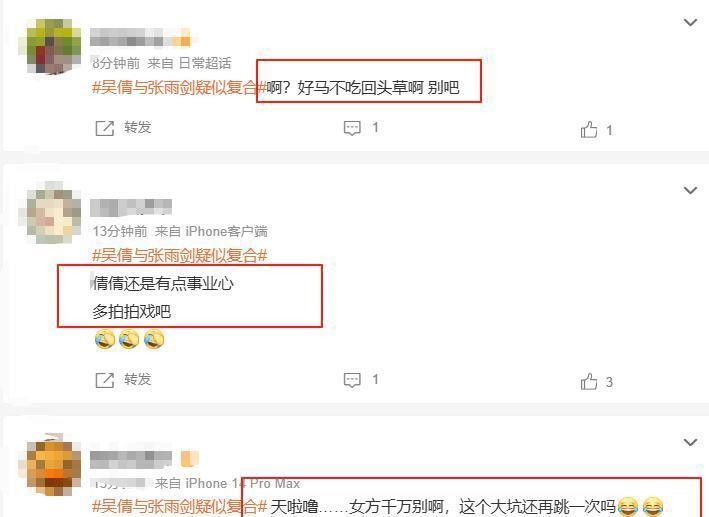Expand options chevron on first post
The height and width of the screenshot is (517, 709).
pyautogui.click(x=690, y=22)
